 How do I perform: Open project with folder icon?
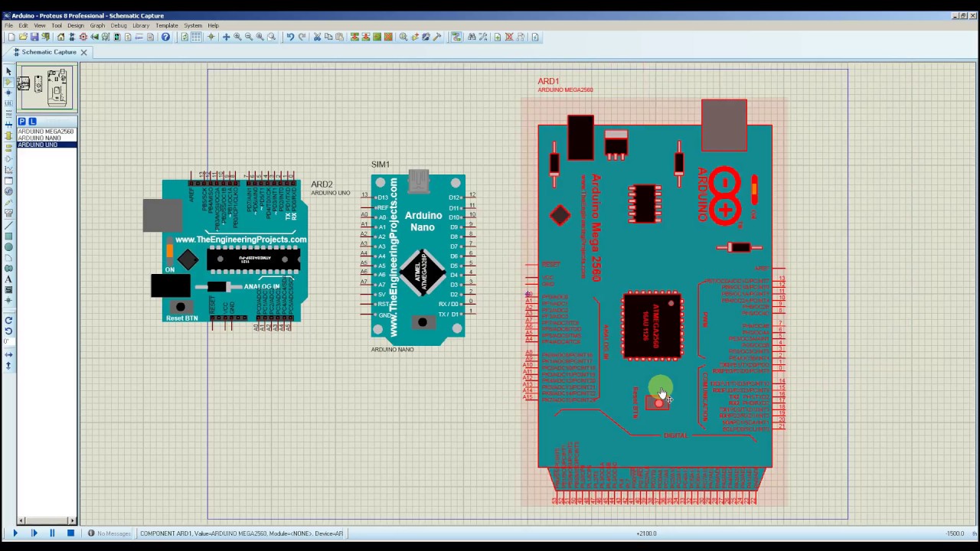click(x=23, y=37)
